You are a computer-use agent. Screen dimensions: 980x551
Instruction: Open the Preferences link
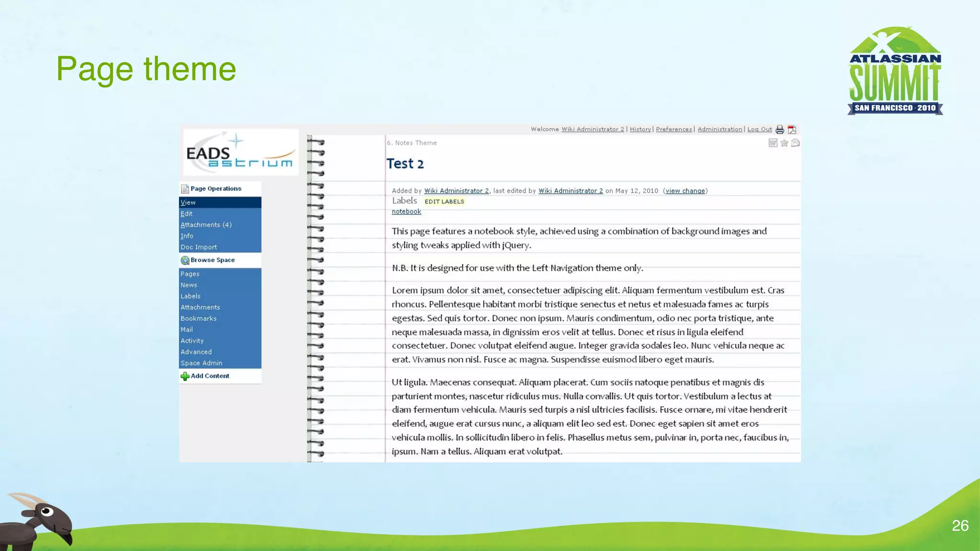point(674,129)
